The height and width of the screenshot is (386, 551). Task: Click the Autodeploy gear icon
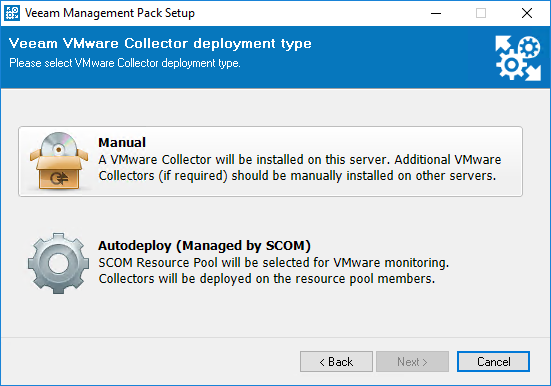[58, 263]
